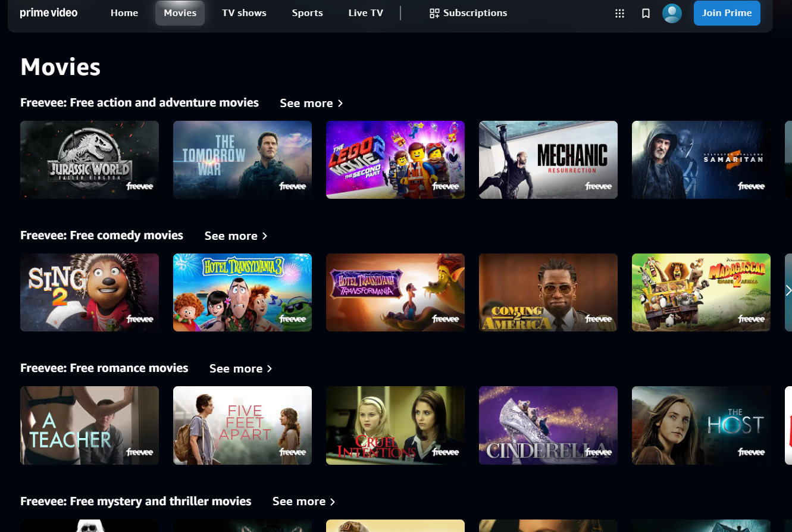
Task: Open the Jurassic World Fallen Kingdom thumbnail
Action: coord(89,159)
